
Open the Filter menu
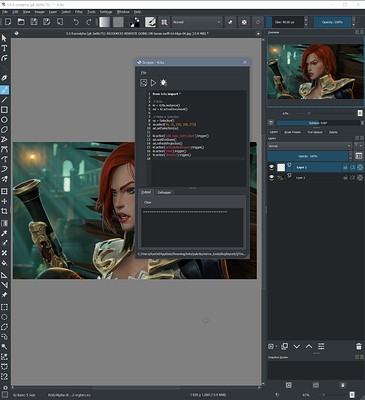pyautogui.click(x=79, y=12)
